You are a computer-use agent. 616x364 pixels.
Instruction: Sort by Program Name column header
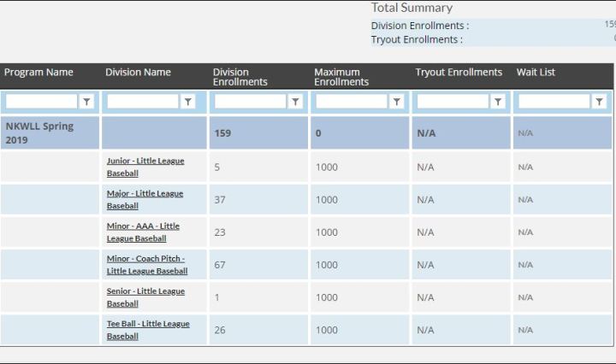(38, 73)
